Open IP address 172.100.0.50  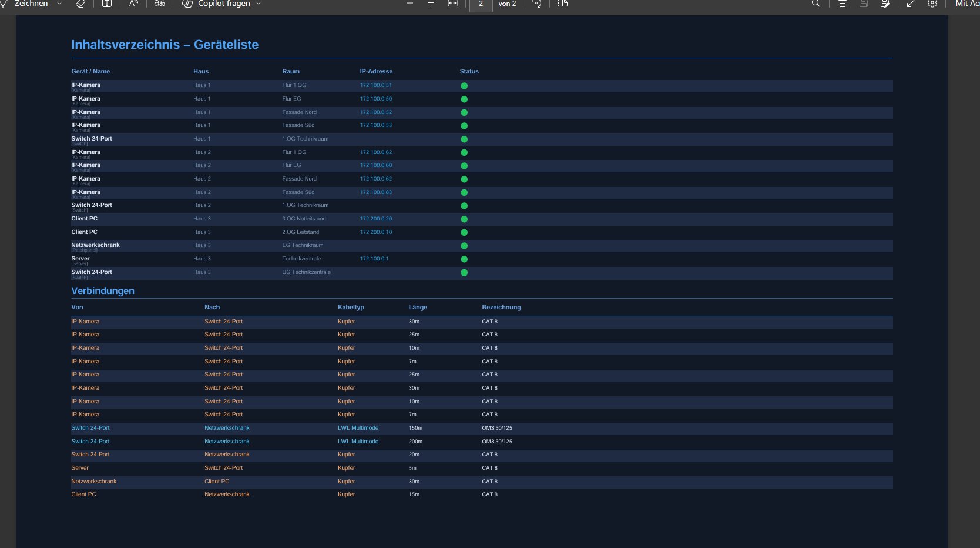(x=376, y=99)
